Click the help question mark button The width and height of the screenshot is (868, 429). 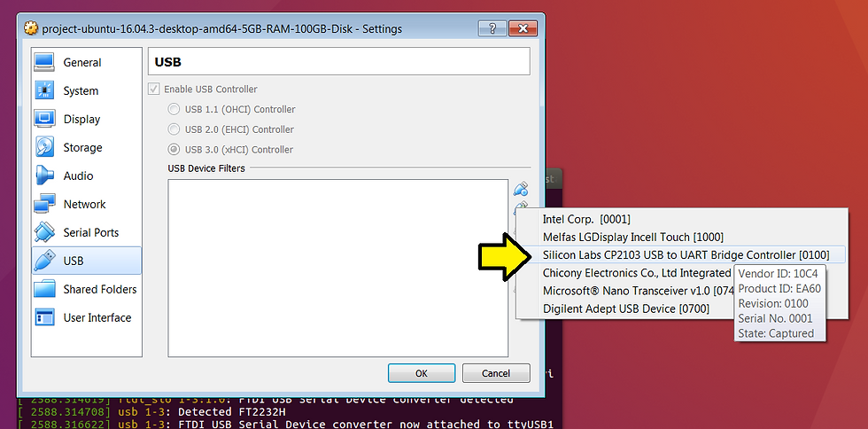[492, 27]
